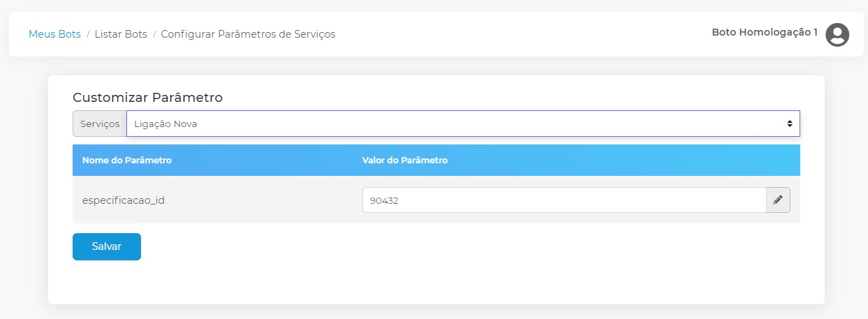
Task: Expand the Serviços dropdown arrow
Action: point(789,124)
